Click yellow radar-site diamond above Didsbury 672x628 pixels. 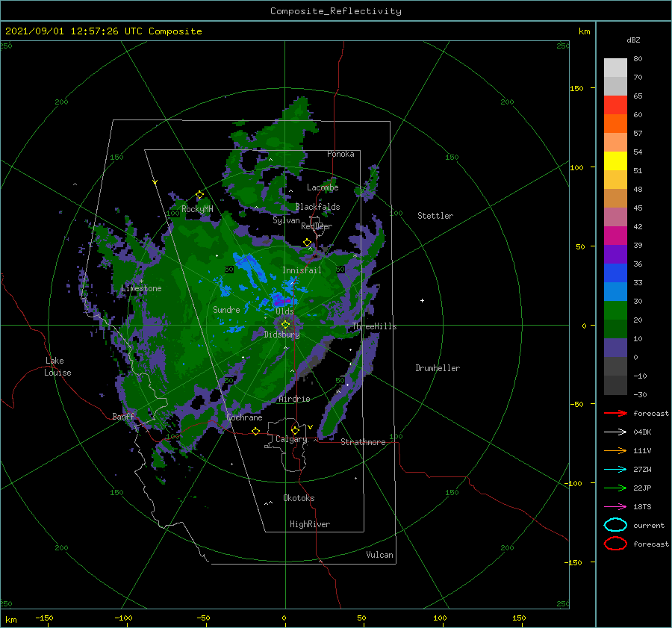point(285,325)
